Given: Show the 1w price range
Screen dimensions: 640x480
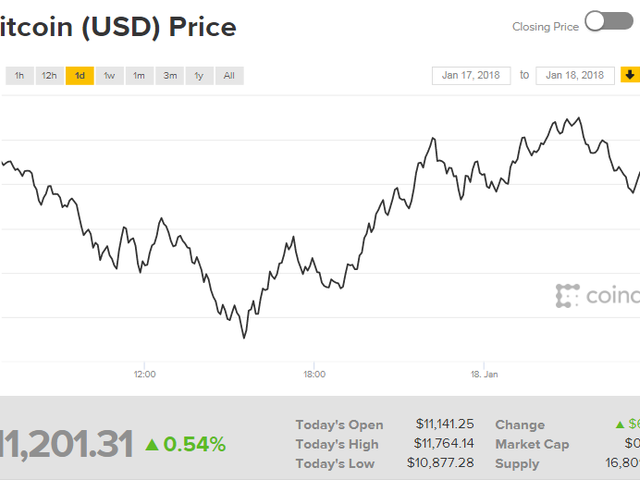Looking at the screenshot, I should click(x=109, y=76).
